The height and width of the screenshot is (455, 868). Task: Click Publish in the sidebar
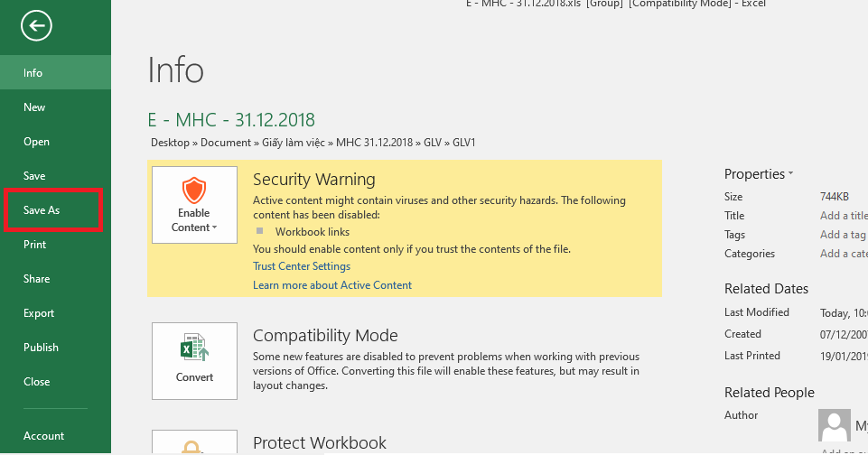point(41,348)
